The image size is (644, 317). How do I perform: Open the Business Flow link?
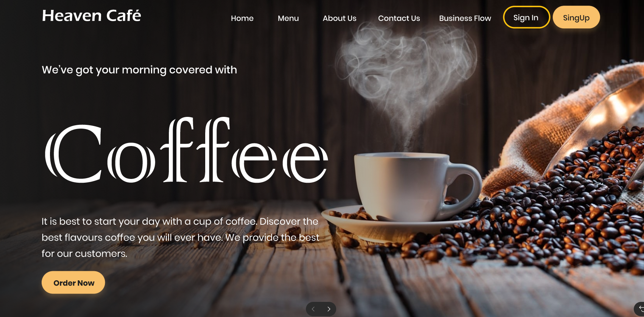pyautogui.click(x=465, y=18)
